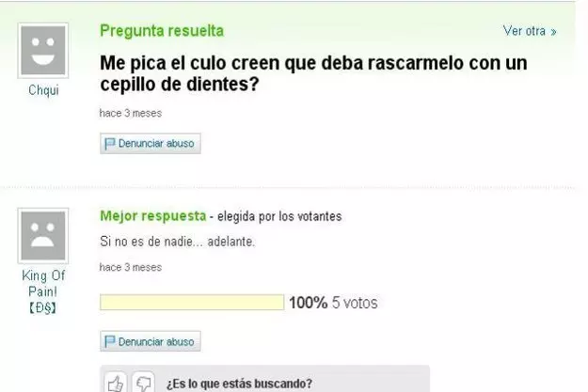
Task: Report abuse on the question
Action: click(x=151, y=144)
